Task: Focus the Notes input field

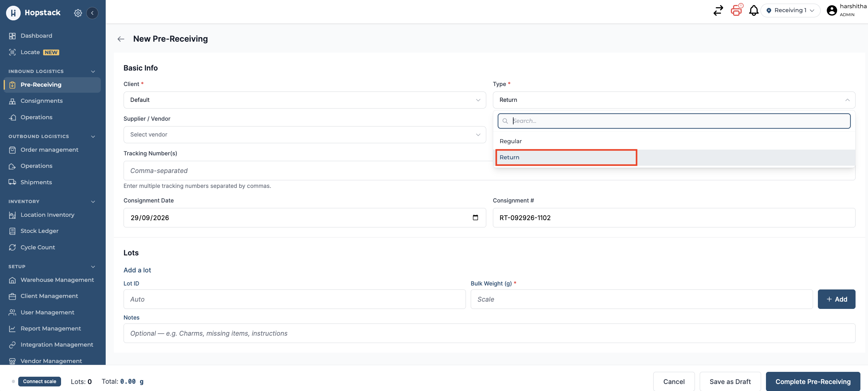Action: 489,333
